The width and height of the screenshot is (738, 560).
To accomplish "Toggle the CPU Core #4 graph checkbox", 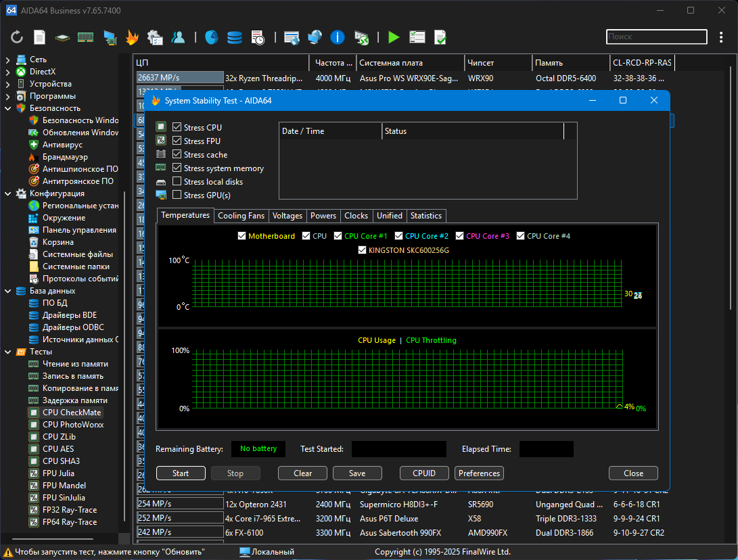I will (521, 236).
